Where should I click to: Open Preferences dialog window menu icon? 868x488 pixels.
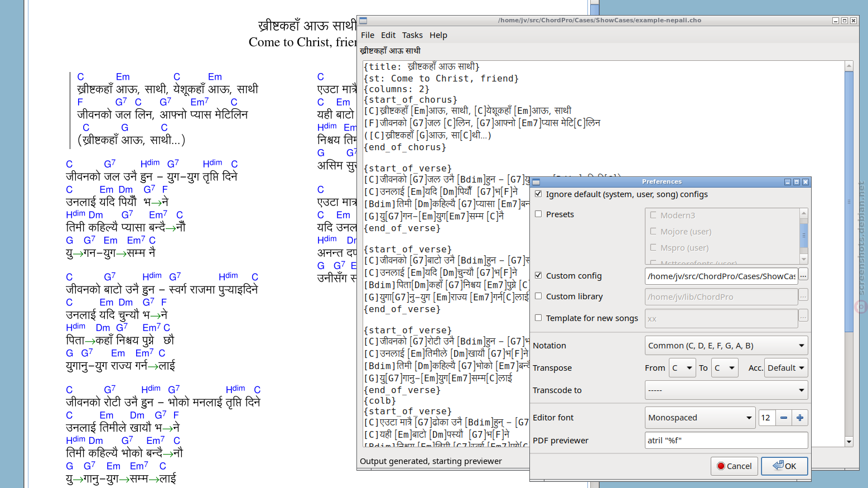536,182
